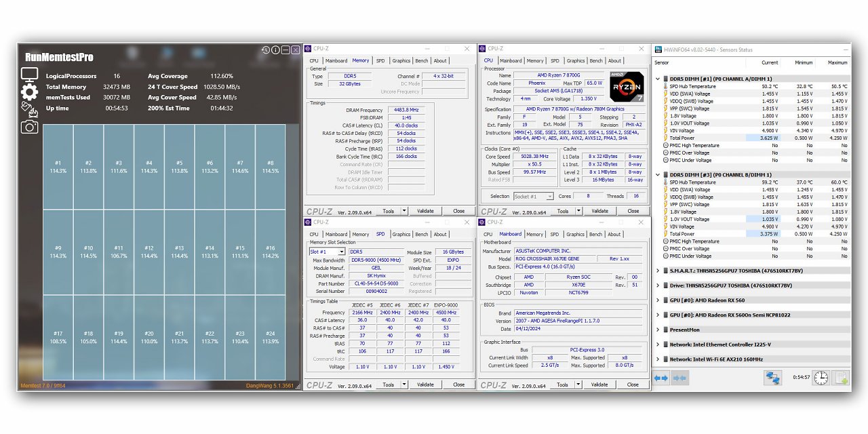Select DRAM Frequency value 4483.8 MHz

click(406, 110)
